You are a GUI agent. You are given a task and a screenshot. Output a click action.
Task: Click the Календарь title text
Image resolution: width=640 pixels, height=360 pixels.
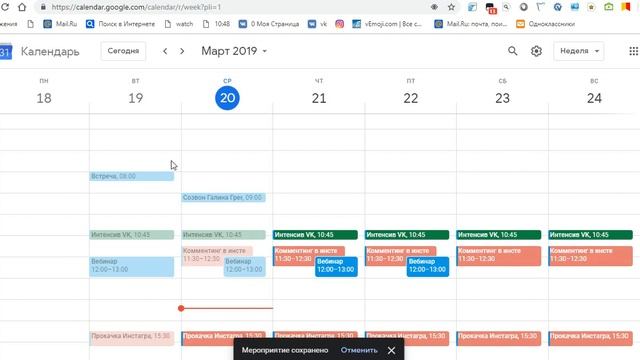click(50, 51)
